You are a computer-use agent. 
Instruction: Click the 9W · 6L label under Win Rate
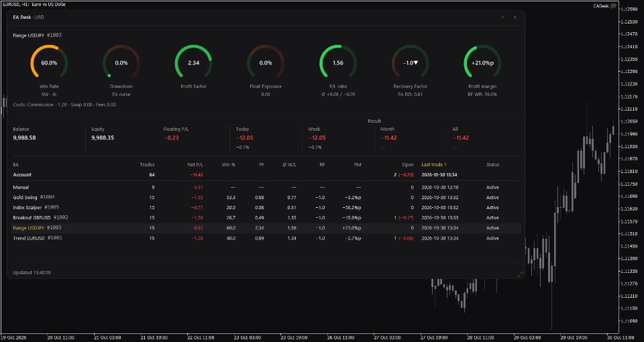pyautogui.click(x=49, y=95)
